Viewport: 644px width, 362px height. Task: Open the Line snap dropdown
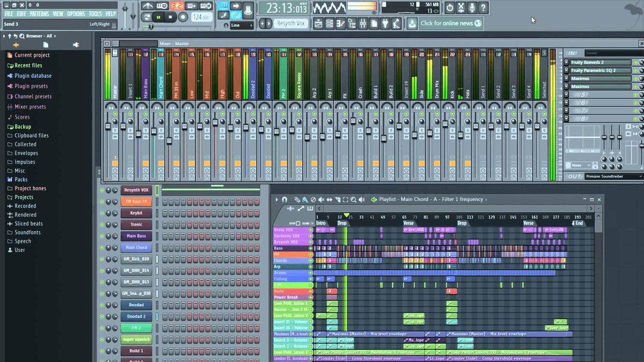click(241, 25)
